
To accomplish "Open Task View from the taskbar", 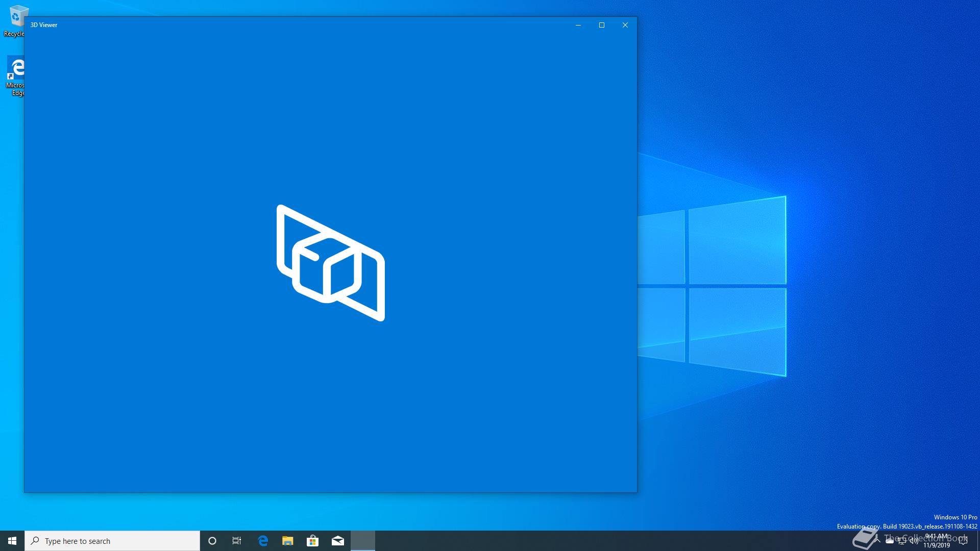I will (237, 541).
